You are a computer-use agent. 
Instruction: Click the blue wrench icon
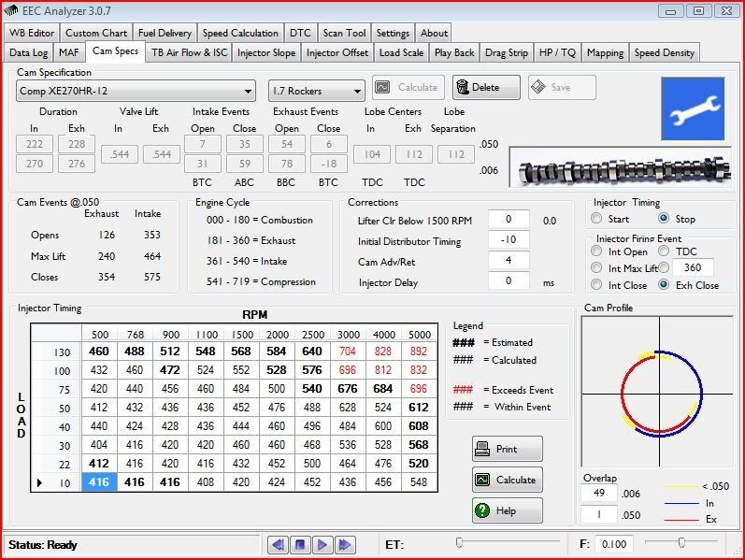693,108
